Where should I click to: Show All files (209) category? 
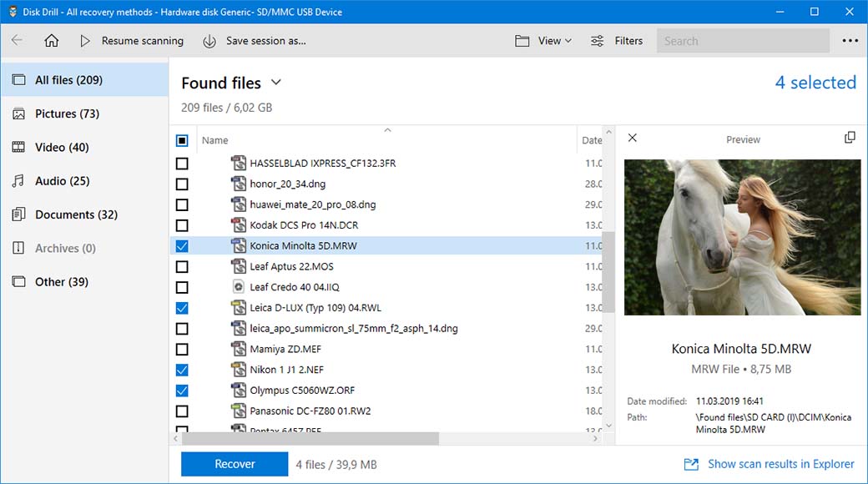pyautogui.click(x=84, y=80)
